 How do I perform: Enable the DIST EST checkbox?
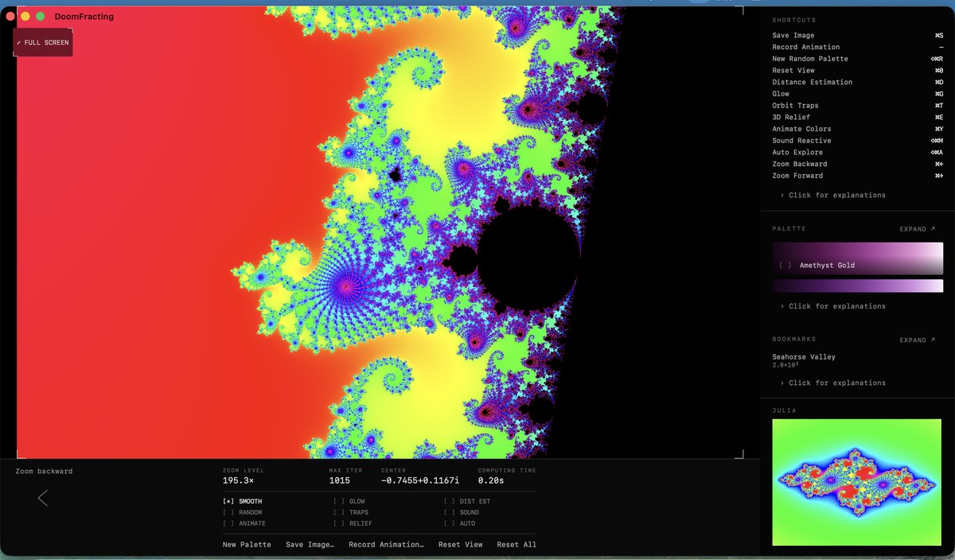coord(450,501)
